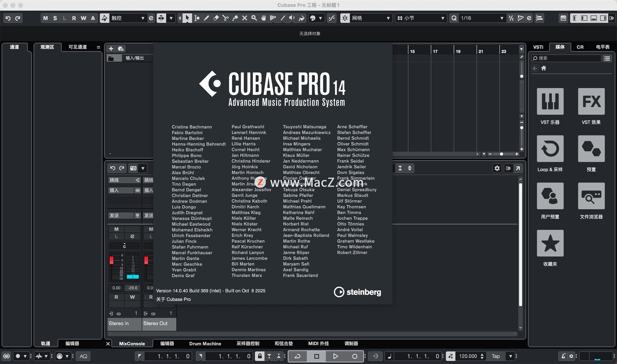
Task: Select the Glue tool
Action: pos(235,18)
